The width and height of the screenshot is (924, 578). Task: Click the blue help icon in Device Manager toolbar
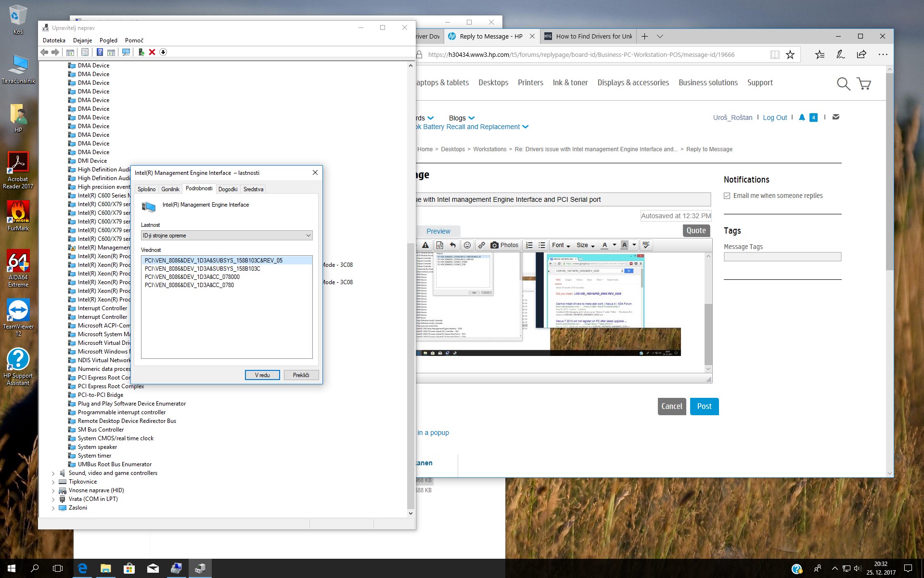pyautogui.click(x=100, y=52)
